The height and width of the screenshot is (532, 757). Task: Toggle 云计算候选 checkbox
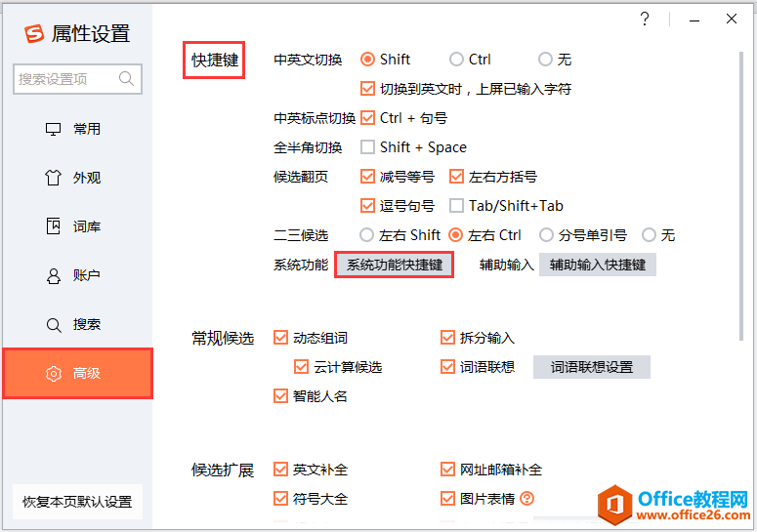(301, 367)
